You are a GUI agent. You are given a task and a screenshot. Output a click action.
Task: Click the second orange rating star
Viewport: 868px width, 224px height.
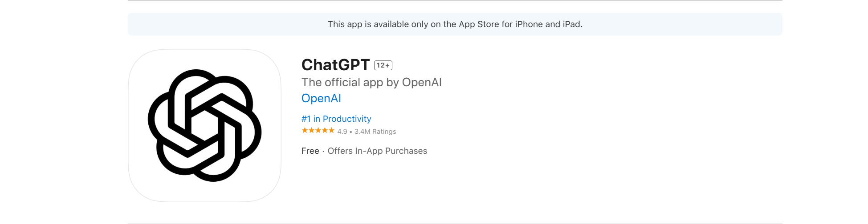(x=311, y=130)
